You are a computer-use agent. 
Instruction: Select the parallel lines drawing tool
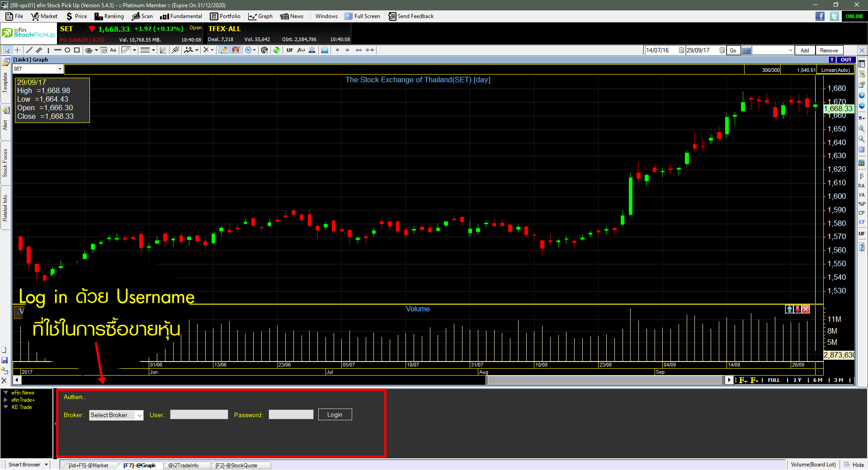click(39, 50)
